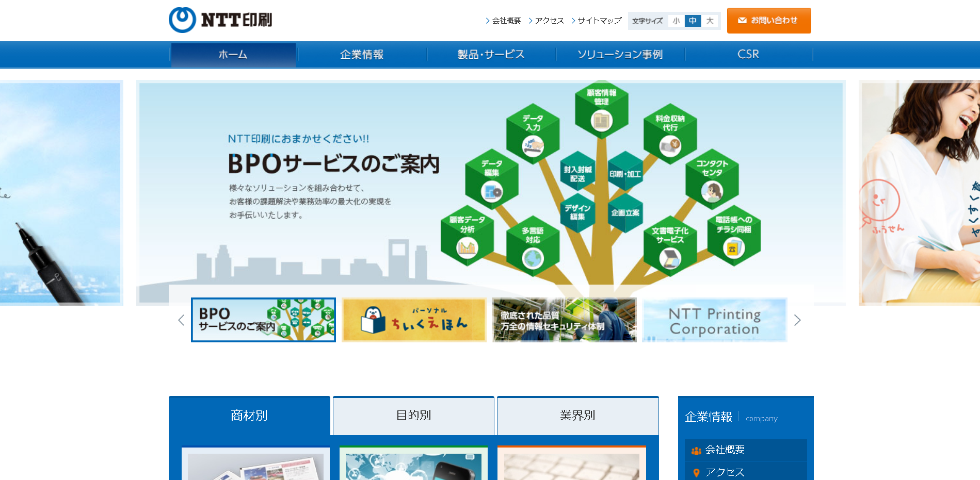Click the map pin icon beside アクセス
Viewport: 980px width, 480px height.
(x=696, y=472)
